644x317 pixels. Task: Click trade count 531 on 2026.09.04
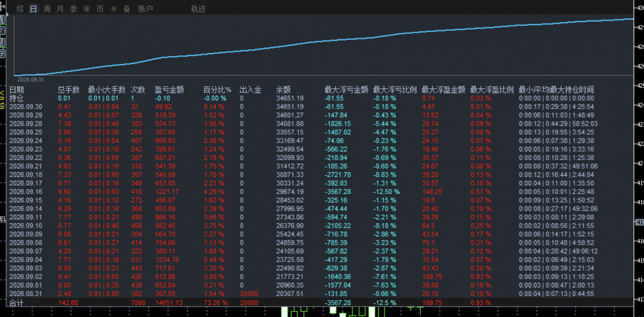click(x=136, y=260)
